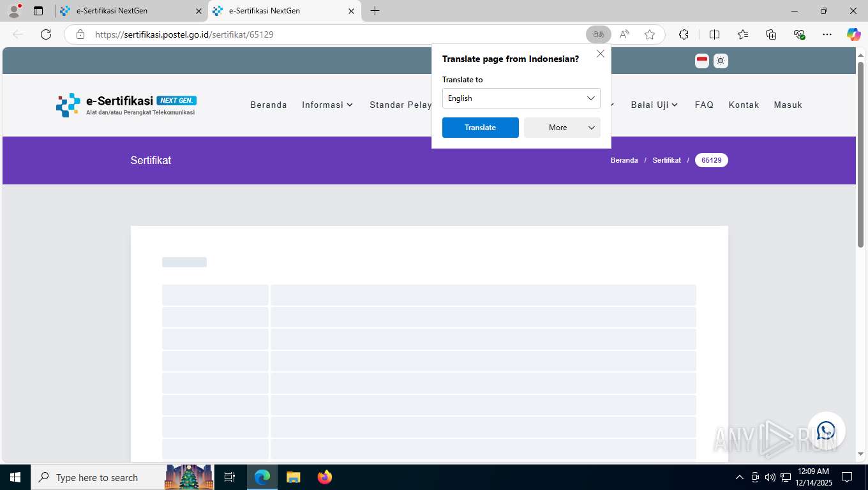Open the Collections icon
This screenshot has width=868, height=490.
(771, 34)
